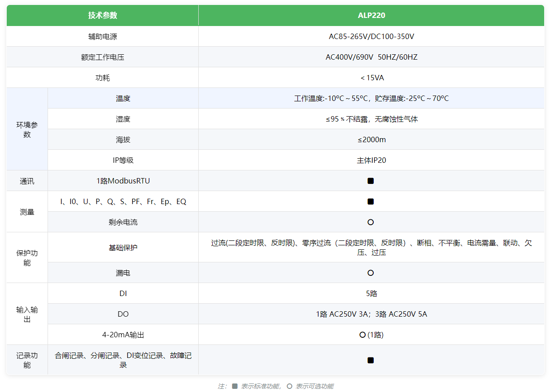Click the 环境参数 group cell
This screenshot has height=392, width=550.
click(27, 130)
